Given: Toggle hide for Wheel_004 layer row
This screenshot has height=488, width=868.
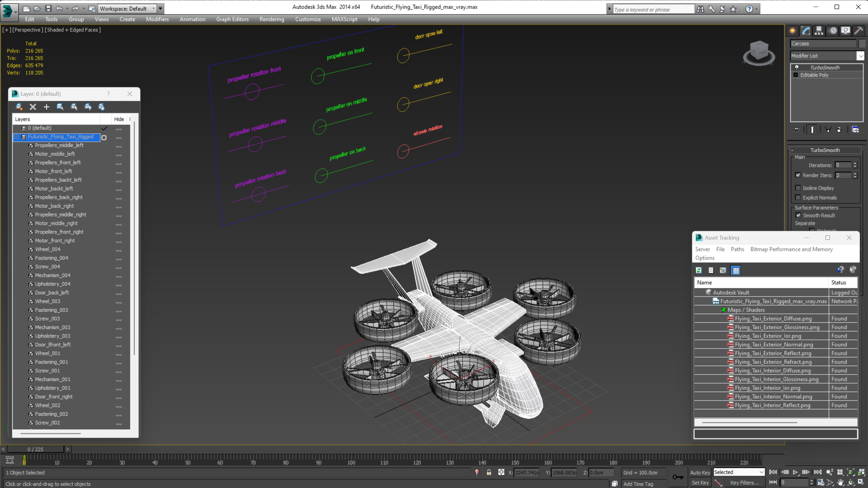Looking at the screenshot, I should click(x=119, y=250).
